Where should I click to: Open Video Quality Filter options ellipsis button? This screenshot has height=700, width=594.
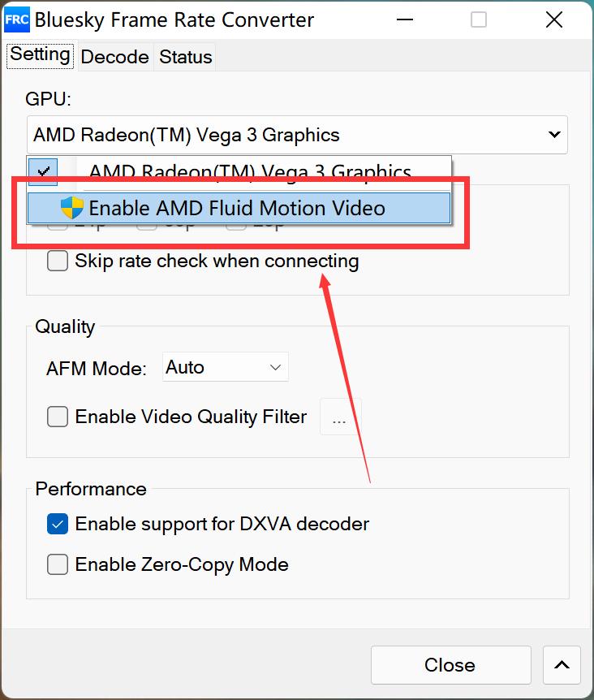tap(339, 417)
